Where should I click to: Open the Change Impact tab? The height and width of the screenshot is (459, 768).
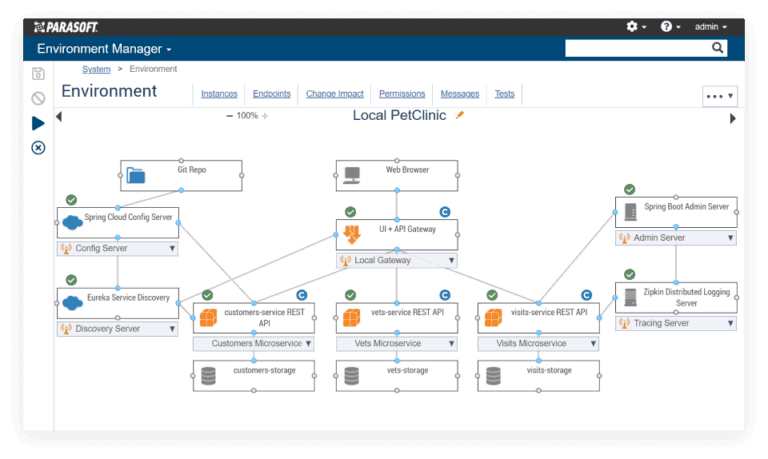click(x=335, y=94)
